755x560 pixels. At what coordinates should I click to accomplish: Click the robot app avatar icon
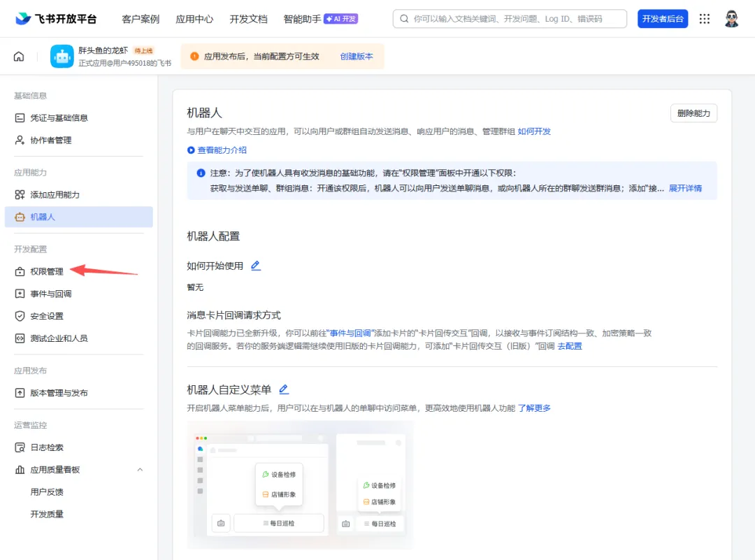pyautogui.click(x=62, y=57)
